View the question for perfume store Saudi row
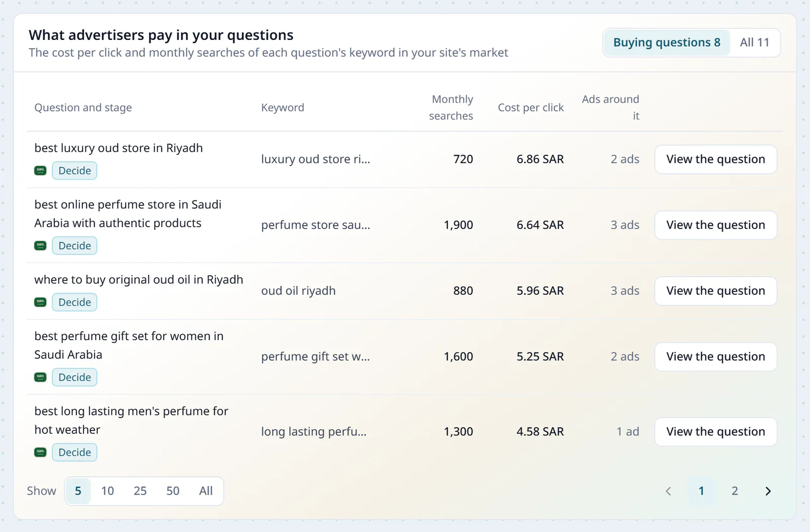810x532 pixels. point(715,225)
